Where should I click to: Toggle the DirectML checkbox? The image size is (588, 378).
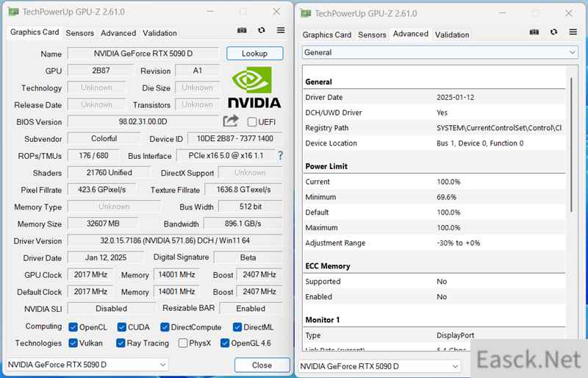point(237,327)
